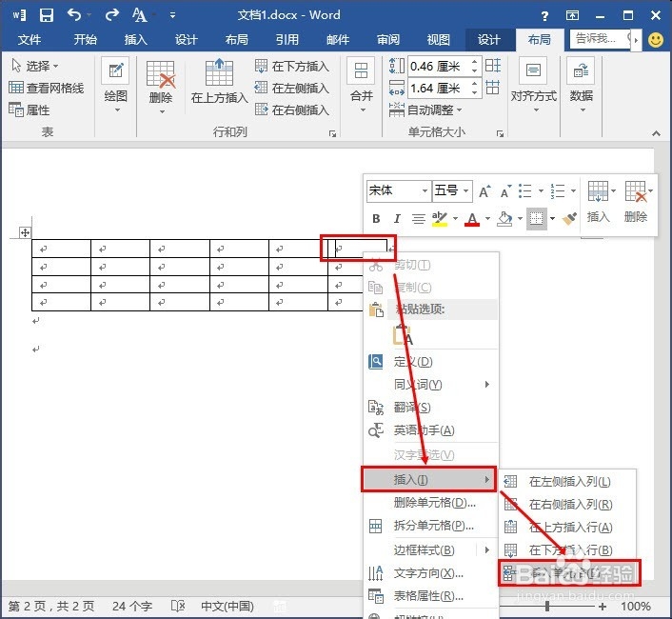Choose 在左侧插入列(L) from the submenu
Image resolution: width=672 pixels, height=619 pixels.
[567, 482]
